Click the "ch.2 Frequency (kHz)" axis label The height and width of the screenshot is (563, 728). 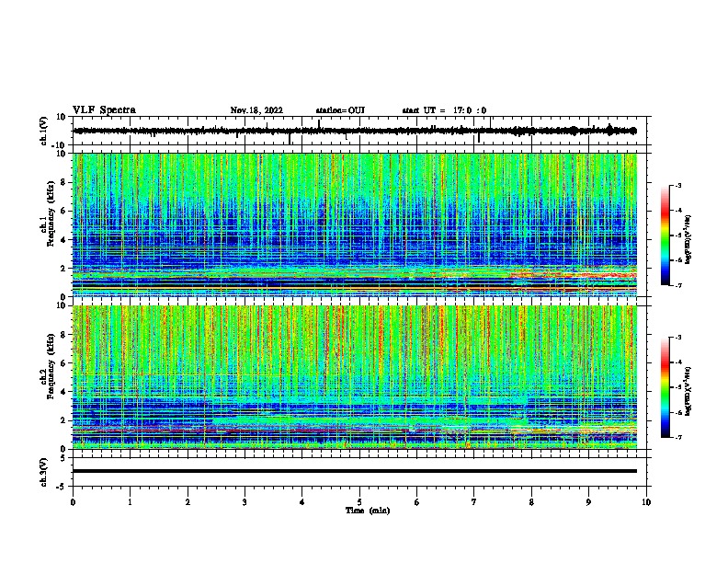click(x=48, y=366)
